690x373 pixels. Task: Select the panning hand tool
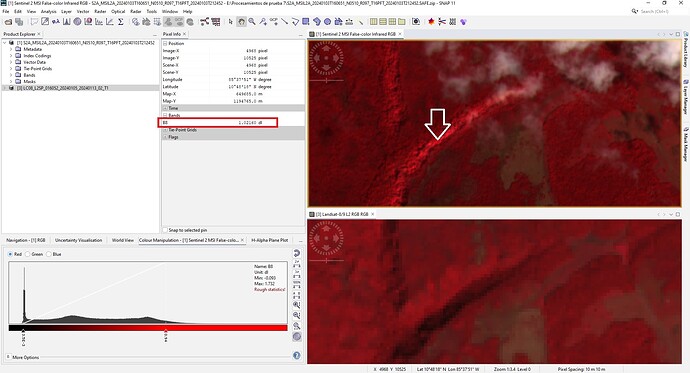pyautogui.click(x=241, y=22)
